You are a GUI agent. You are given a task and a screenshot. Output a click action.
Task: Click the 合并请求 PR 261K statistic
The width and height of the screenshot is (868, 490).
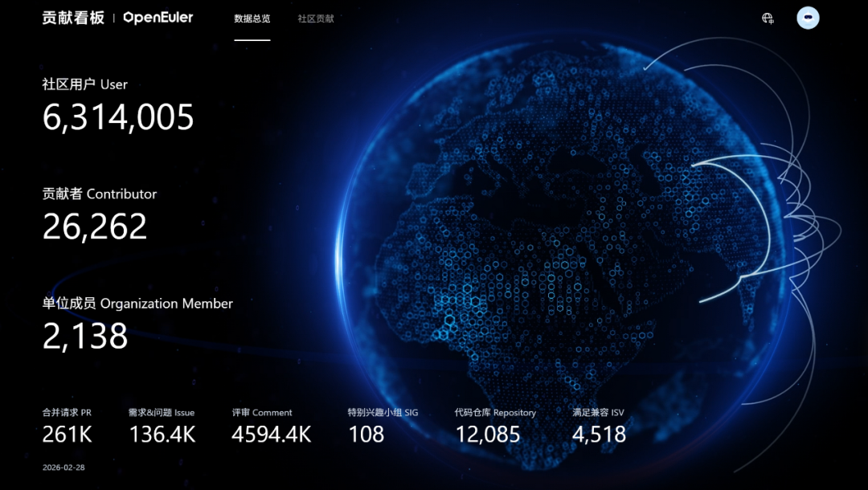click(x=68, y=435)
